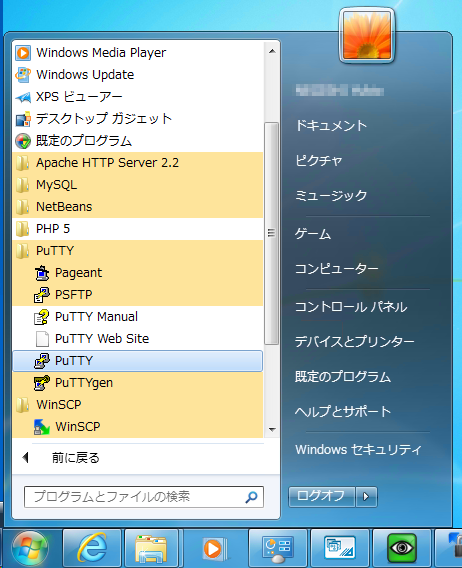
Task: Open ピクチャ from the right pane
Action: pos(319,160)
